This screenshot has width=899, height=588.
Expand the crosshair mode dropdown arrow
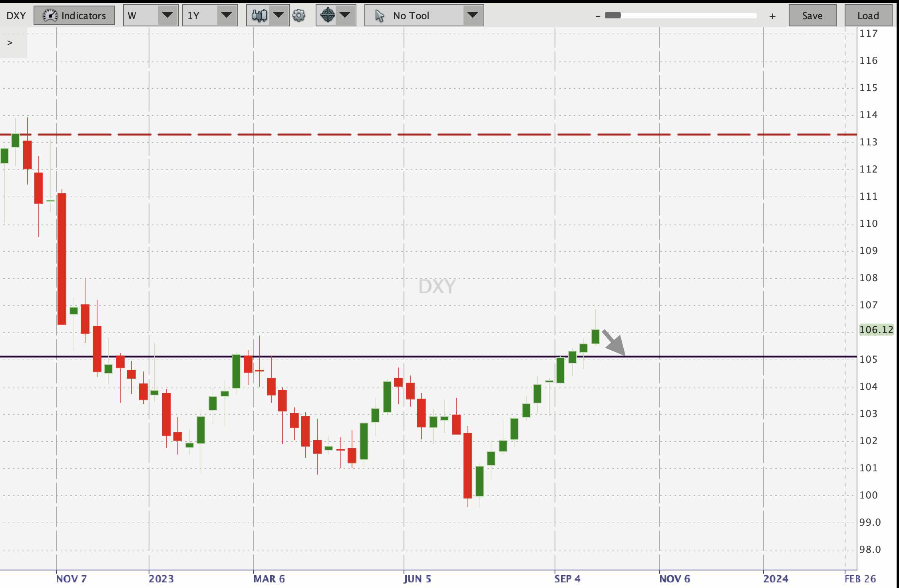(345, 16)
